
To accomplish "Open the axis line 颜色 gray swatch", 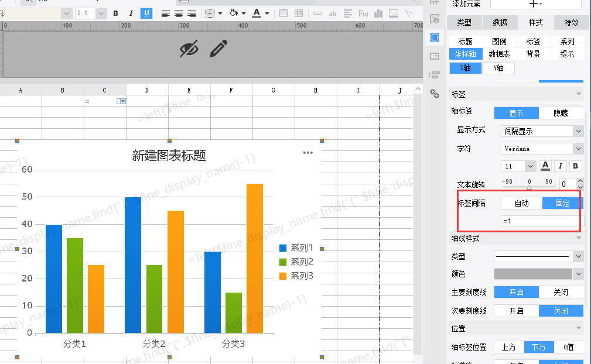I will 534,274.
